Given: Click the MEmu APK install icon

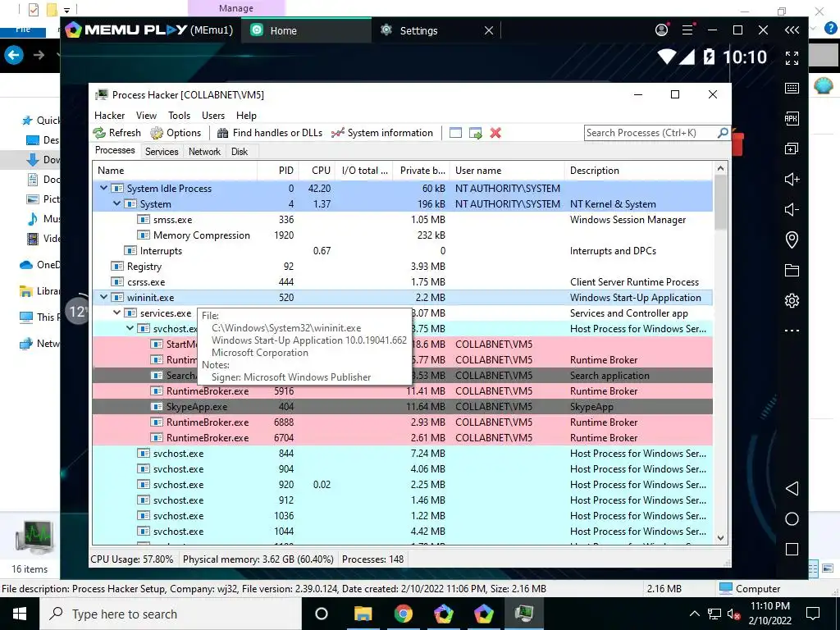Looking at the screenshot, I should tap(792, 118).
